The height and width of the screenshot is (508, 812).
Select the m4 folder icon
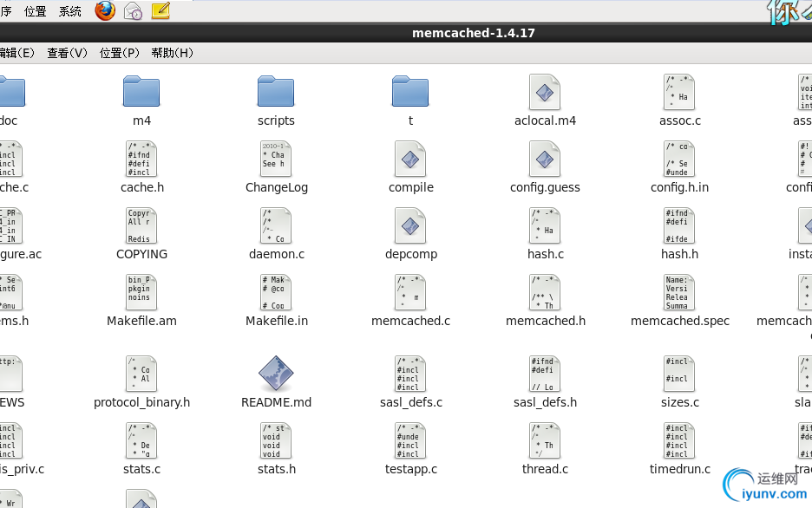pos(141,91)
